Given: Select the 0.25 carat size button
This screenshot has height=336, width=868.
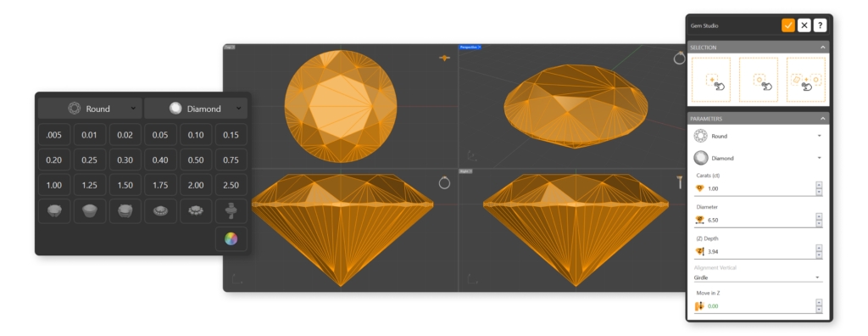Looking at the screenshot, I should coord(90,160).
